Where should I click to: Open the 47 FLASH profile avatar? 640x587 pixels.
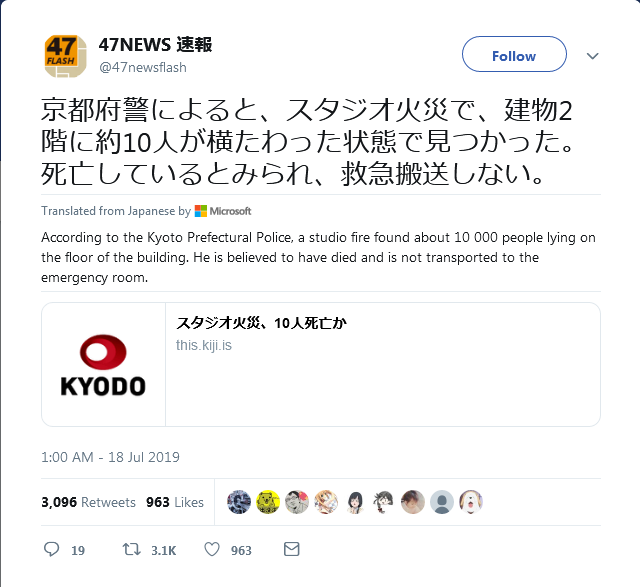[65, 56]
